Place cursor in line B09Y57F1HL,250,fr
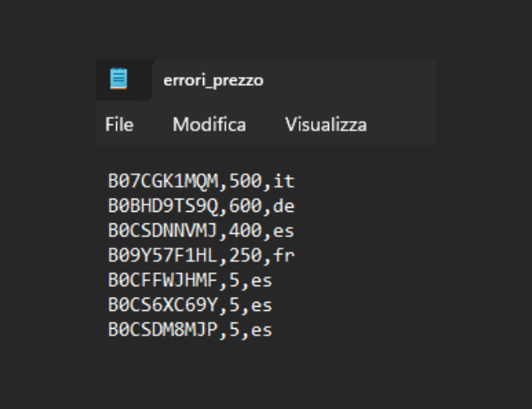The width and height of the screenshot is (532, 409). tap(201, 255)
